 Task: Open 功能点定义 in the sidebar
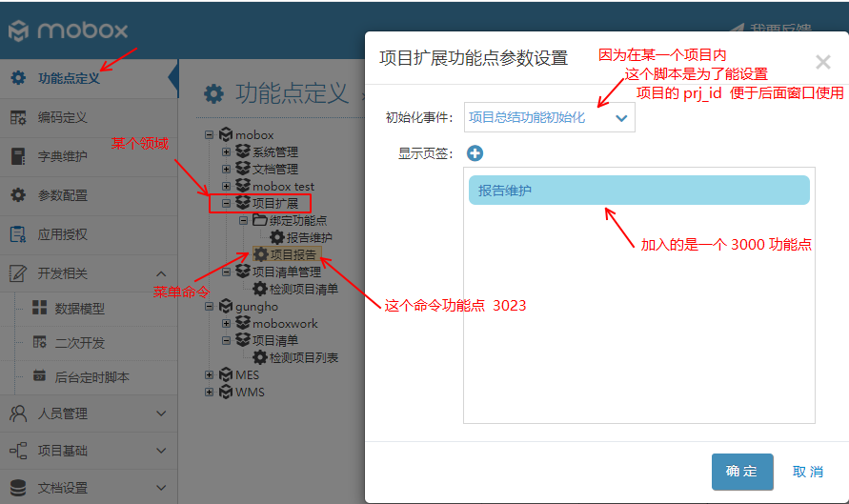click(69, 78)
